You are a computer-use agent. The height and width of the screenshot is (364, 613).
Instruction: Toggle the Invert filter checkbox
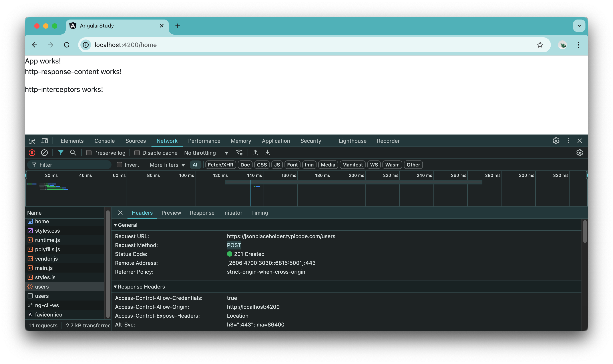[x=120, y=165]
